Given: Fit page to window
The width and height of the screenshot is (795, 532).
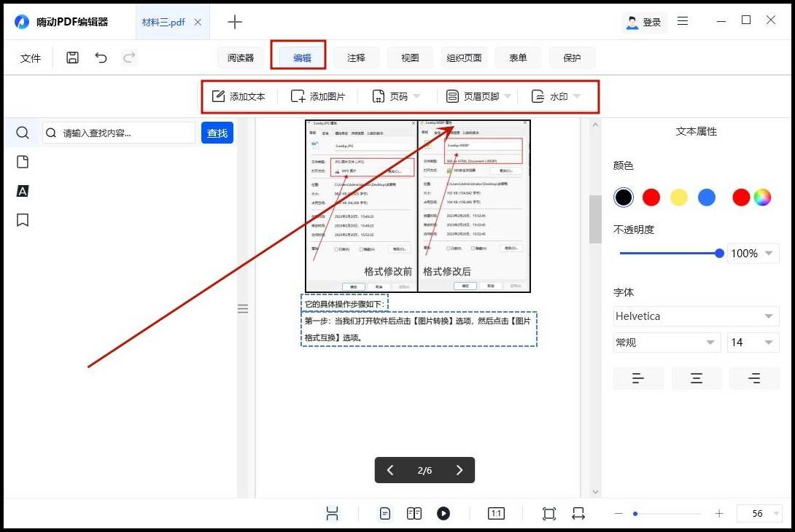Looking at the screenshot, I should 549,513.
